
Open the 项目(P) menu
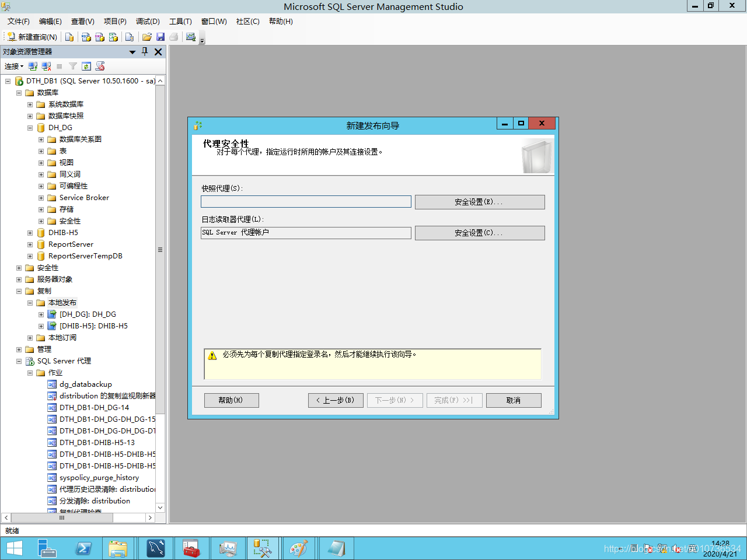click(115, 21)
